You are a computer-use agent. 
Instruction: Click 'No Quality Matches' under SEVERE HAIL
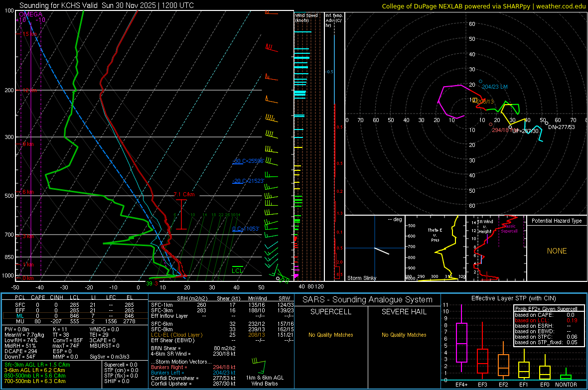[404, 335]
